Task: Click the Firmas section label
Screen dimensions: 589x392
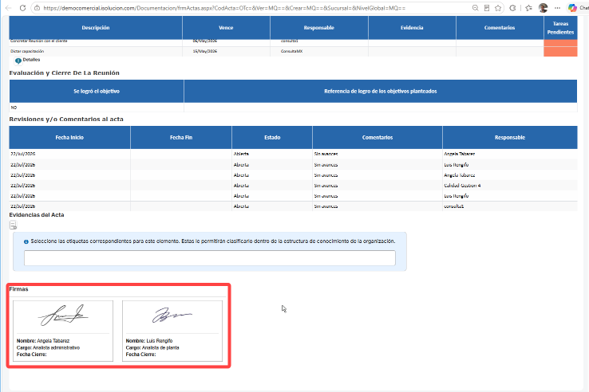Action: [x=19, y=289]
